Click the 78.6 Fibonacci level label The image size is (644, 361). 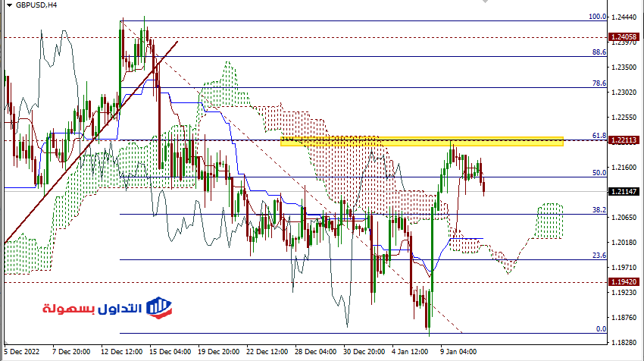coord(599,83)
